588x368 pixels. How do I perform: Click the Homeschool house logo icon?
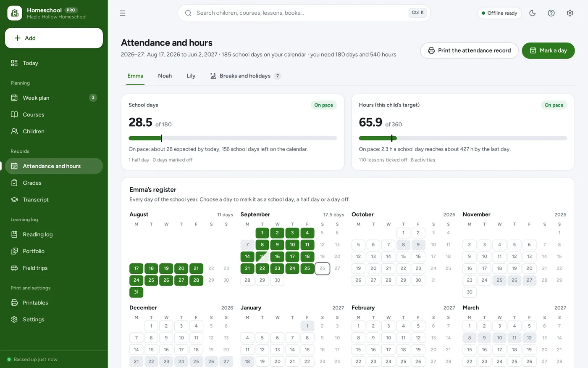(x=15, y=13)
